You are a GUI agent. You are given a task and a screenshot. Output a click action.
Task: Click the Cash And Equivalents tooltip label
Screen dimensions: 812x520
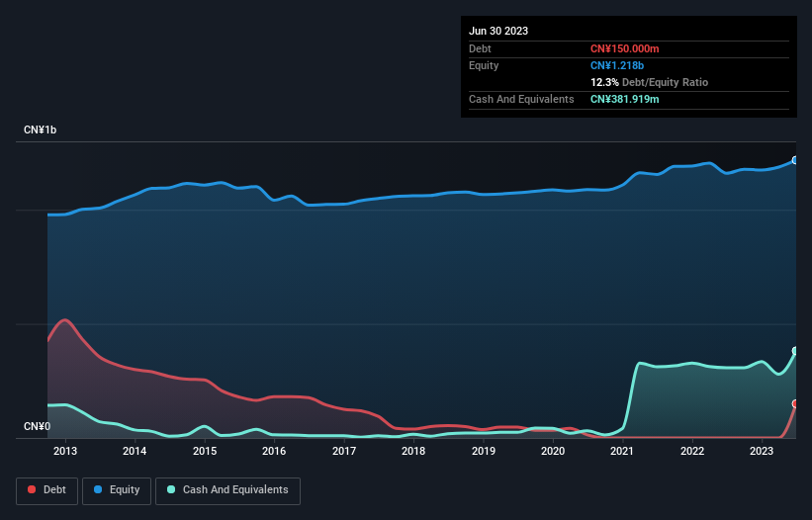[x=521, y=99]
